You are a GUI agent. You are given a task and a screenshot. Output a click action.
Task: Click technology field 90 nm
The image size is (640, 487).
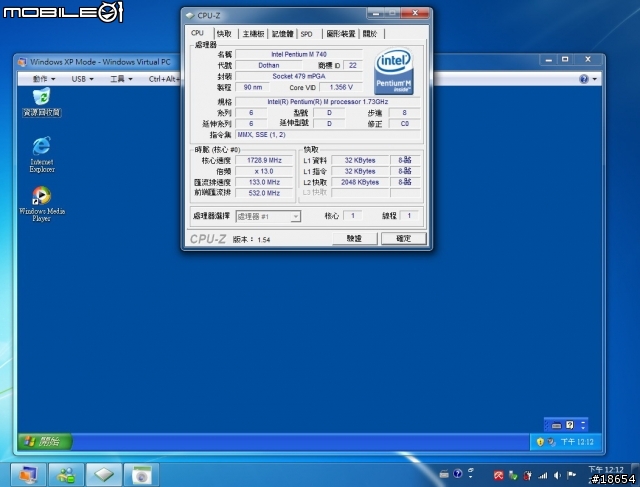tap(253, 87)
